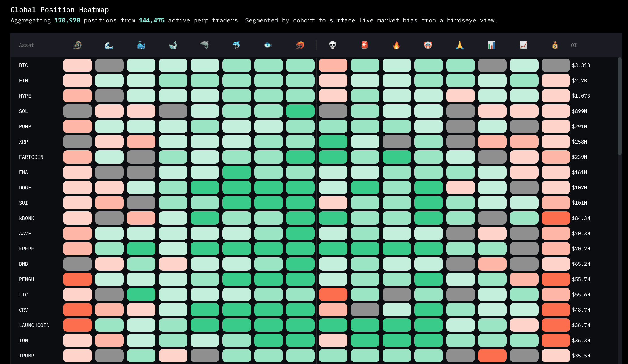Click the 144,475 traders count
This screenshot has width=628, height=364.
tap(151, 20)
